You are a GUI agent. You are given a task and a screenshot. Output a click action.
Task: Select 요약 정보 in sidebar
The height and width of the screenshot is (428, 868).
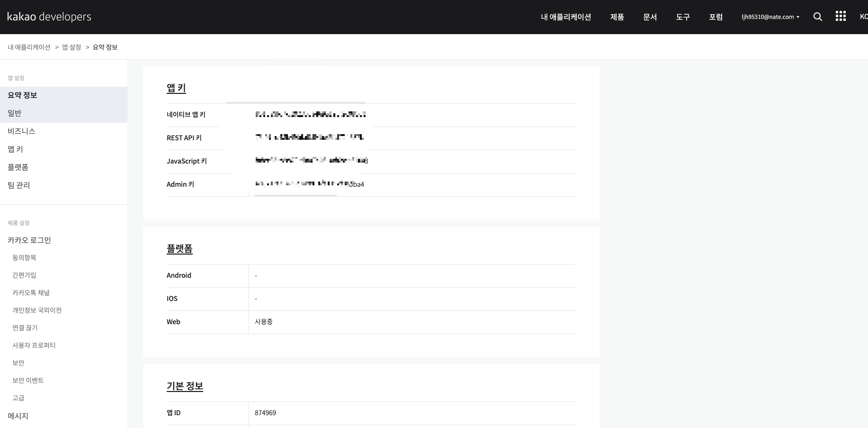pos(63,95)
